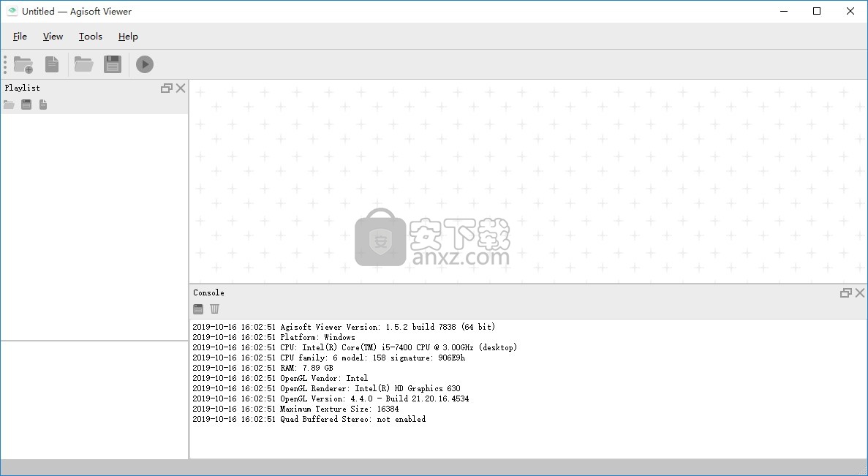Click the OpenGL Version 4.4.0 line
The height and width of the screenshot is (476, 868).
[331, 399]
